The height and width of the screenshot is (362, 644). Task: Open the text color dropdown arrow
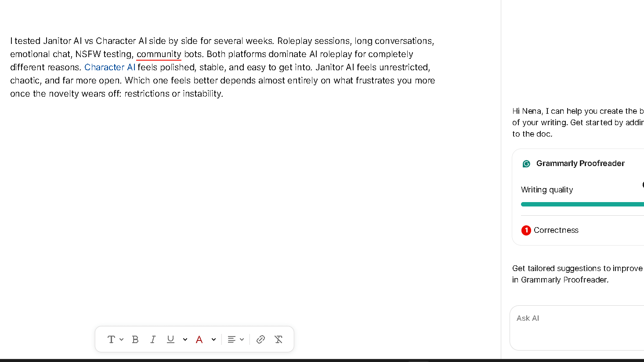(x=213, y=339)
